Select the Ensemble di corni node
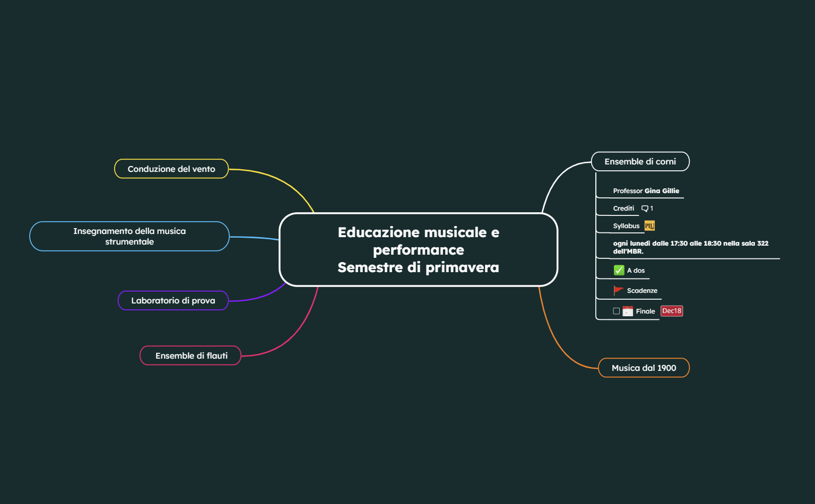The image size is (815, 504). (640, 162)
